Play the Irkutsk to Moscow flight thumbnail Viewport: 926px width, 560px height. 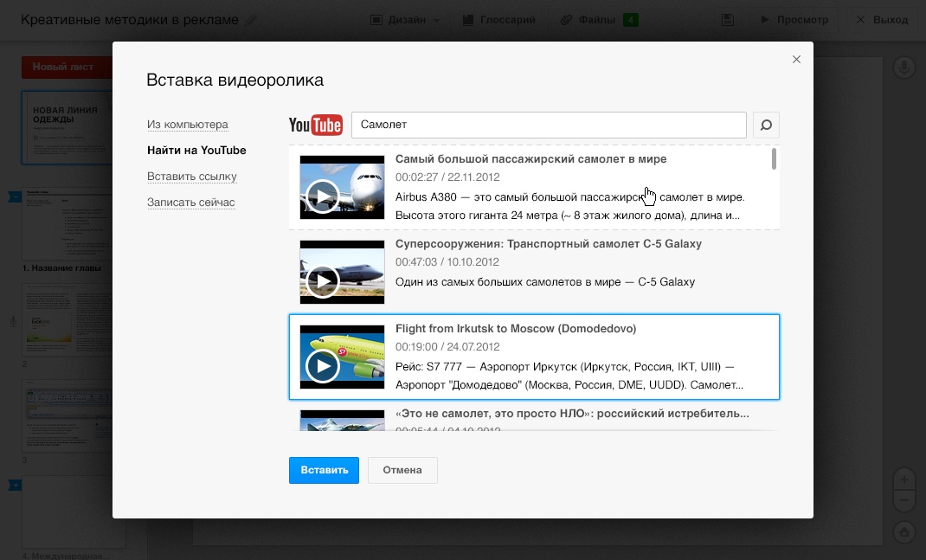click(x=342, y=357)
